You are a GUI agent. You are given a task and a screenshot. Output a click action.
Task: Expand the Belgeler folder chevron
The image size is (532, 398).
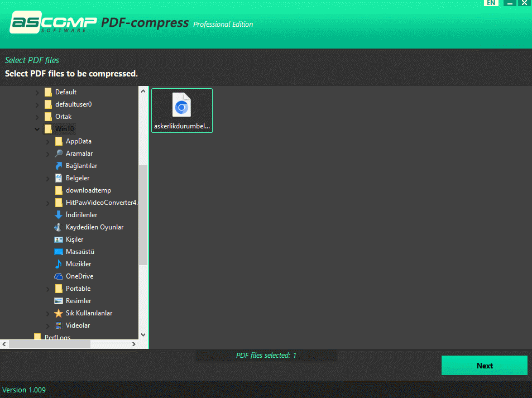point(48,178)
